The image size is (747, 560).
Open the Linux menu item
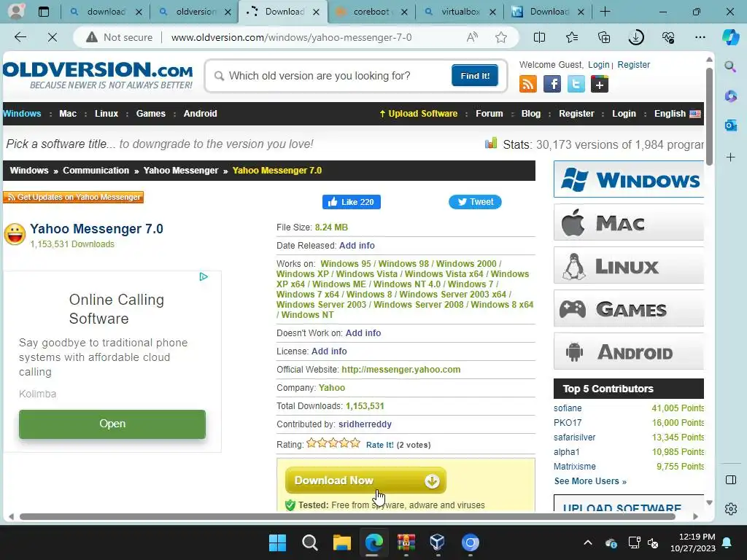pos(107,113)
